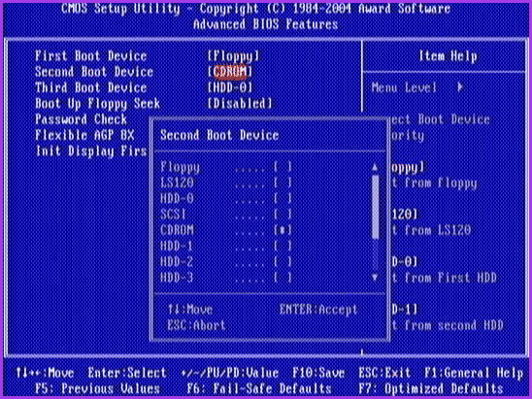532x399 pixels.
Task: Click F1:General Help in the bottom bar
Action: pyautogui.click(x=474, y=373)
